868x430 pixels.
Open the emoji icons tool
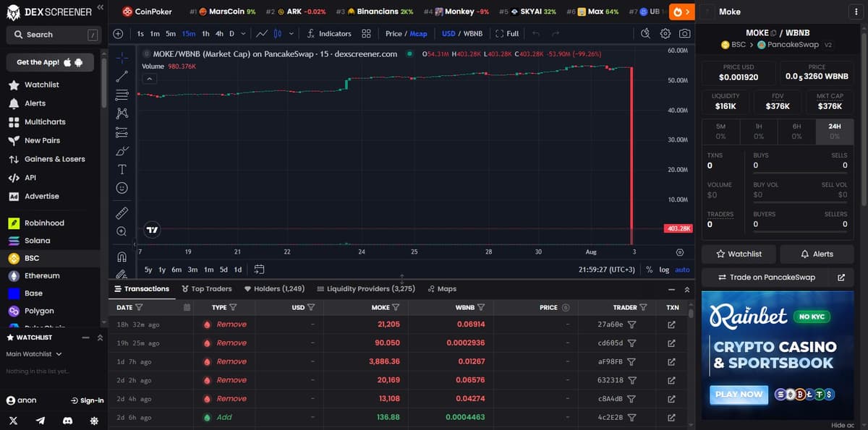(x=122, y=188)
